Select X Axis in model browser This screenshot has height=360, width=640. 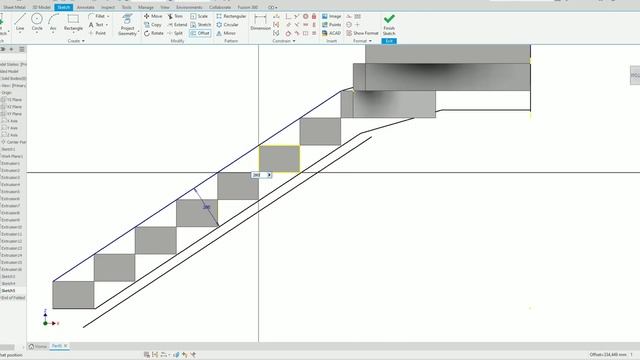[x=10, y=121]
